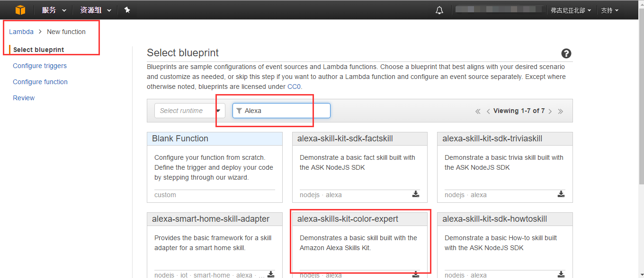The image size is (644, 278).
Task: Click the Lambda breadcrumb link
Action: pyautogui.click(x=21, y=32)
